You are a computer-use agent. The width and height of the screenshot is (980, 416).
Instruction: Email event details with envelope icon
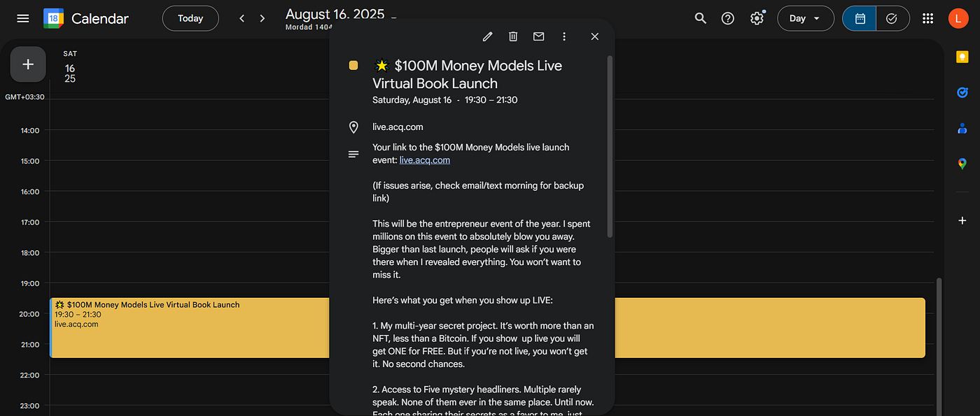538,36
